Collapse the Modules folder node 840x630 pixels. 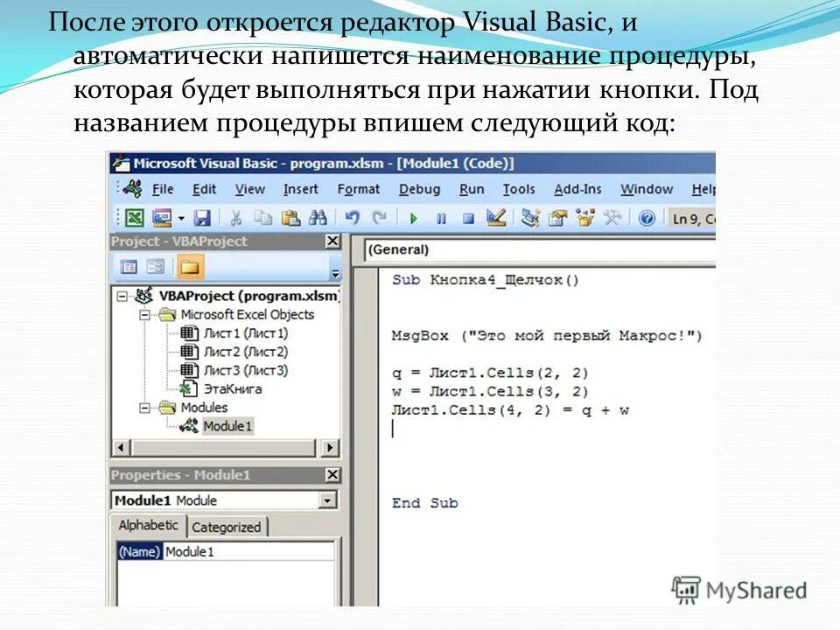point(144,408)
